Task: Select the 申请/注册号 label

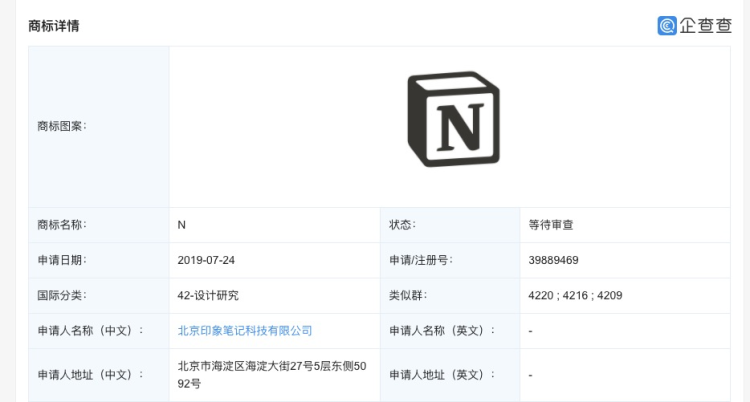Action: pyautogui.click(x=420, y=260)
